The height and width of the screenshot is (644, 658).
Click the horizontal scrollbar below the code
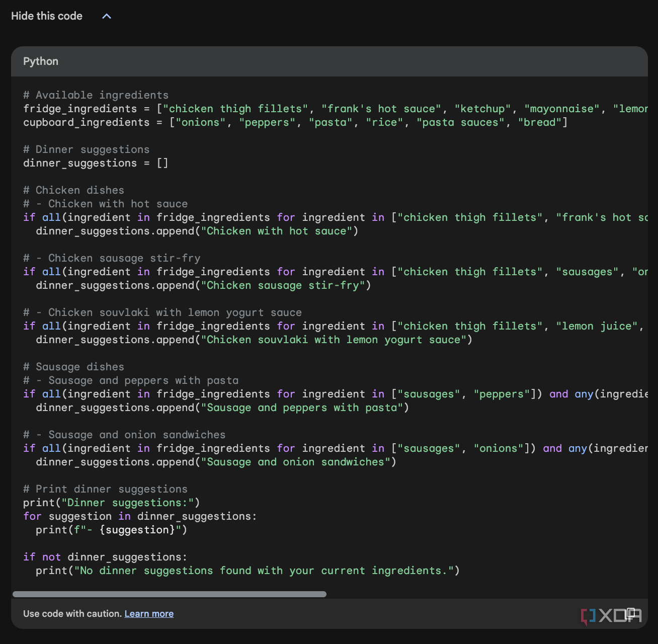click(170, 594)
